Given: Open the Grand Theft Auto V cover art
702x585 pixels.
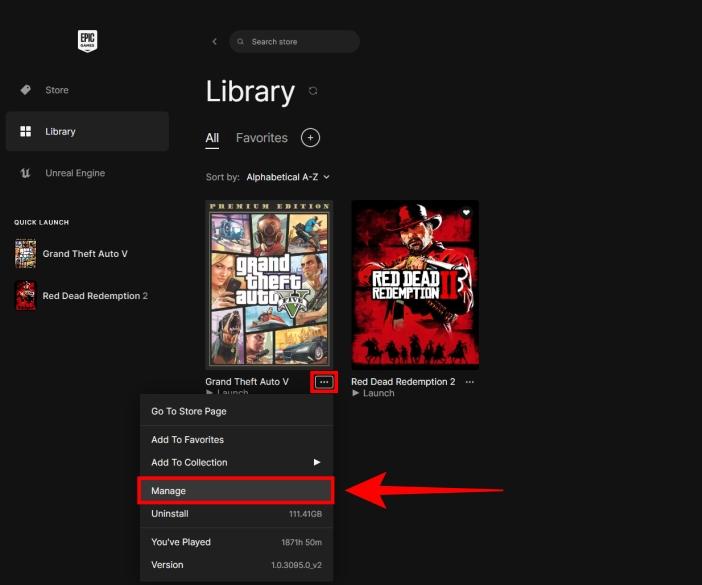Looking at the screenshot, I should [x=269, y=285].
